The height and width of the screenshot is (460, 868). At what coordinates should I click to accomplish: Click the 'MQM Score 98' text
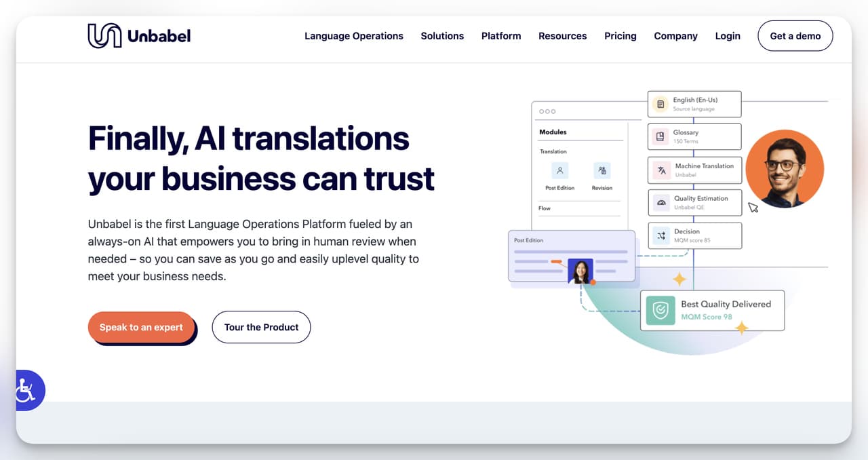pyautogui.click(x=707, y=317)
